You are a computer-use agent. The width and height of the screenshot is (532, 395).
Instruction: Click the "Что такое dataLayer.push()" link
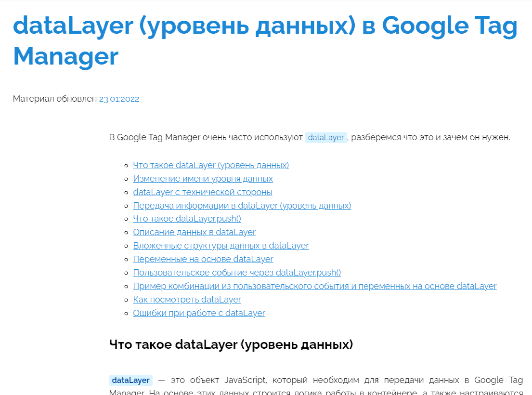(x=187, y=219)
